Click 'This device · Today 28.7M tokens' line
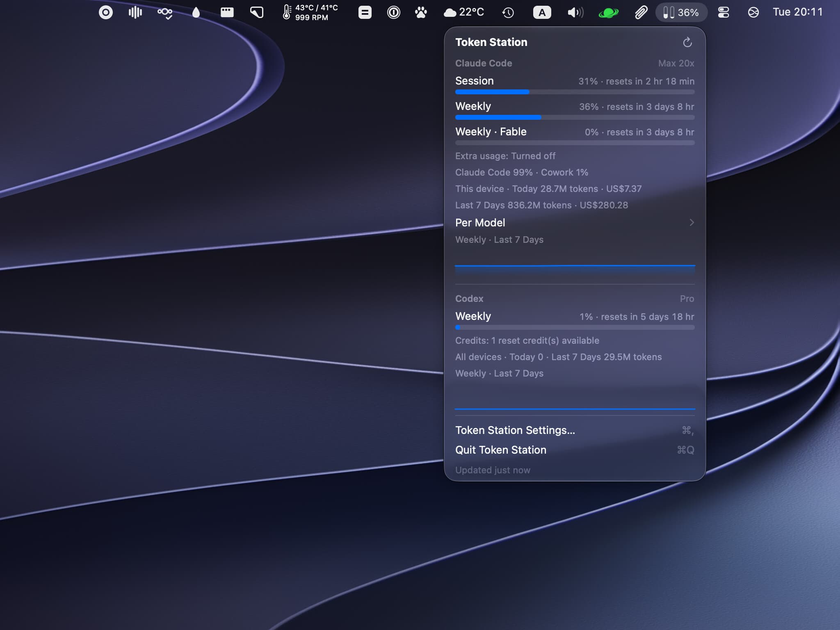 tap(548, 189)
